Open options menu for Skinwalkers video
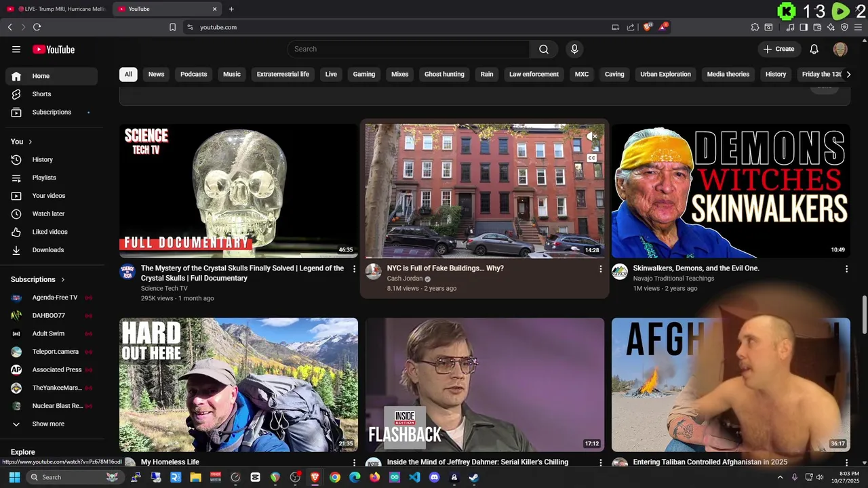The image size is (868, 488). point(846,269)
